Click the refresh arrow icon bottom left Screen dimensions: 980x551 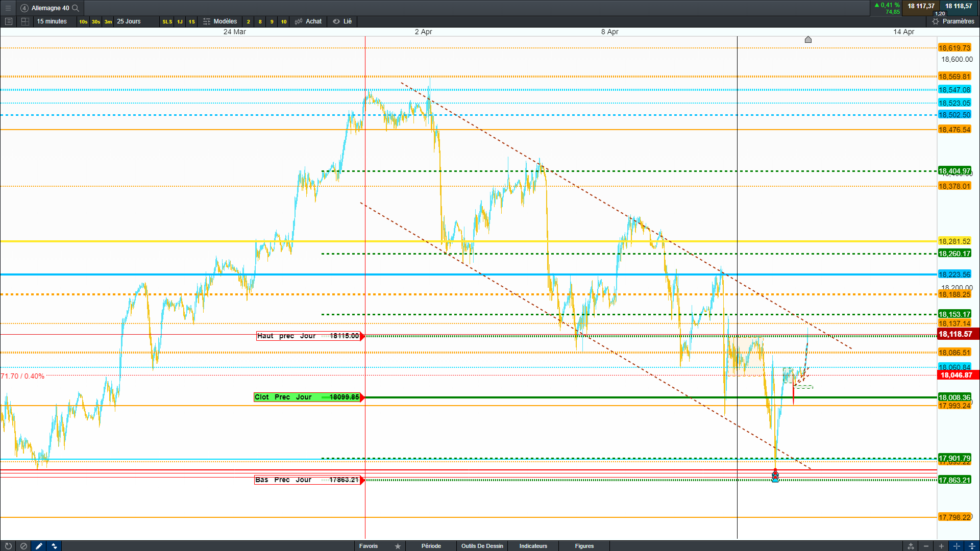[8, 546]
